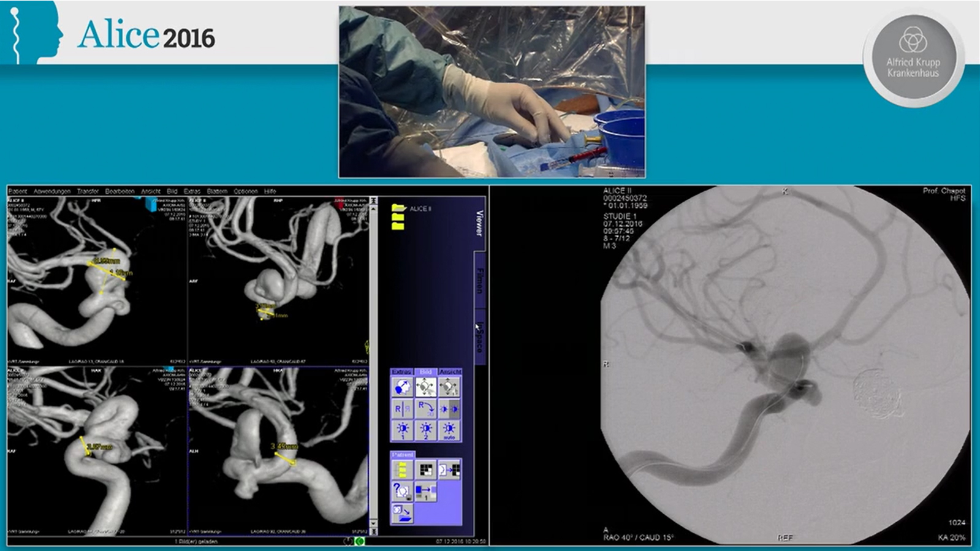Image resolution: width=980 pixels, height=551 pixels.
Task: Switch to the Filmen side tab
Action: pos(480,280)
